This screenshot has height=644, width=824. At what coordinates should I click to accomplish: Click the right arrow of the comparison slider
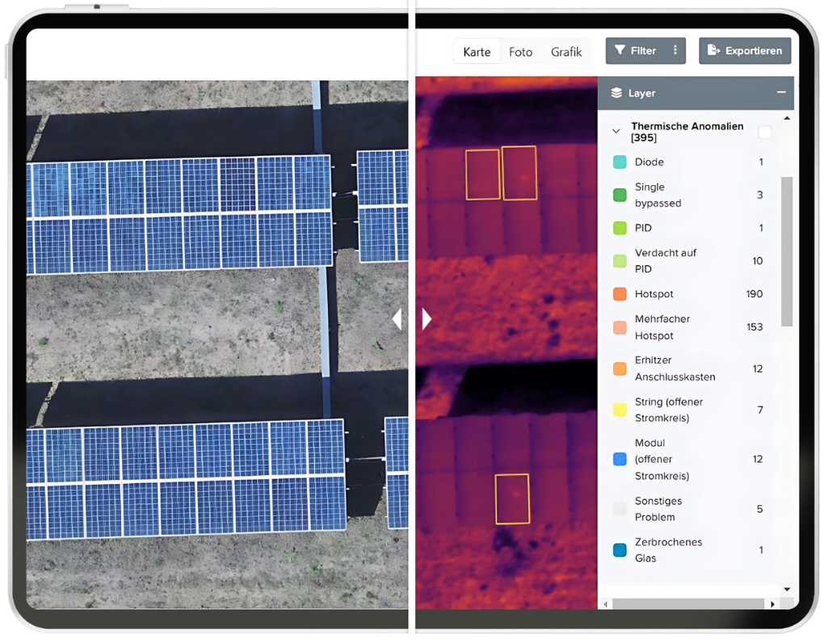click(x=427, y=319)
